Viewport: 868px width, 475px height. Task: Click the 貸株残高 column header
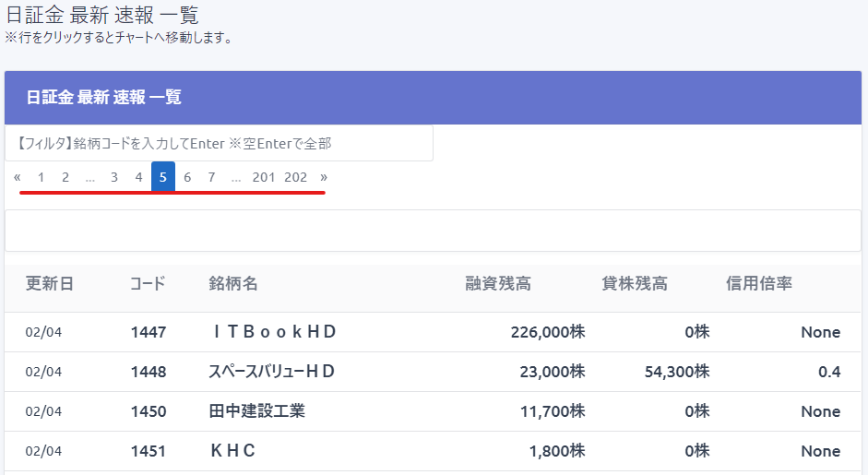[635, 284]
